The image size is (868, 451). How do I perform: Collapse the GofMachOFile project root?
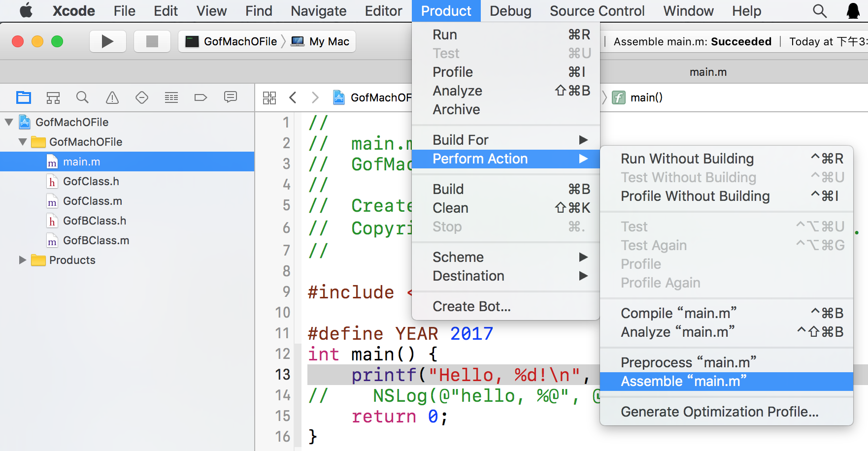tap(9, 122)
